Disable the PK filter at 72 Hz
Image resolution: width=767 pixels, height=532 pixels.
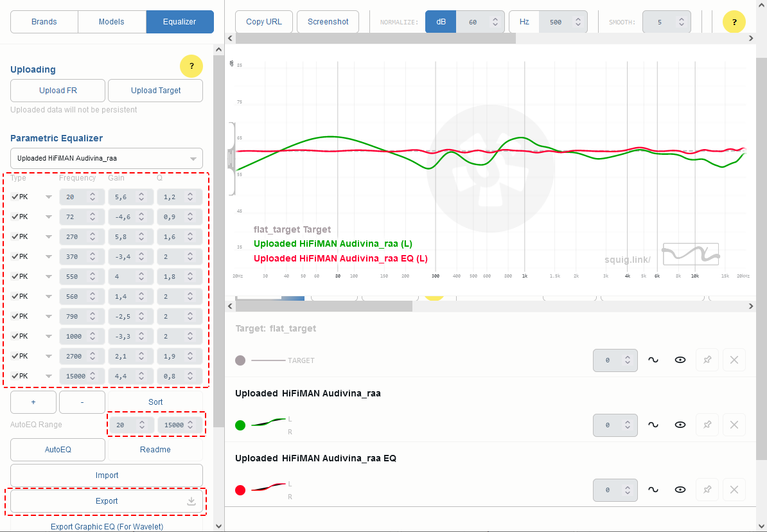[x=15, y=217]
